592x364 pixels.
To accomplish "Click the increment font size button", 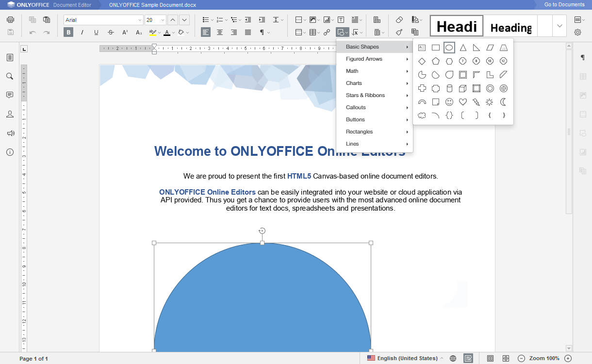I will (x=173, y=20).
